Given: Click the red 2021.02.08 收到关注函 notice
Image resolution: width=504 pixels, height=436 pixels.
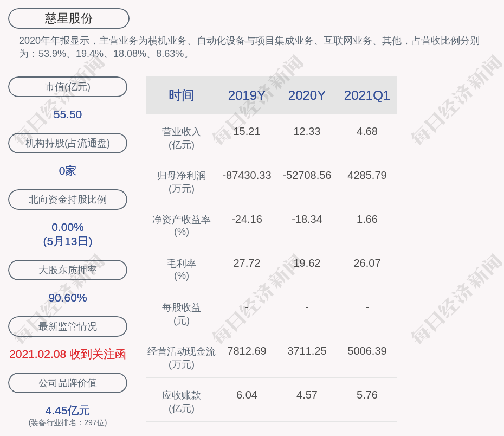Looking at the screenshot, I should coord(68,354).
